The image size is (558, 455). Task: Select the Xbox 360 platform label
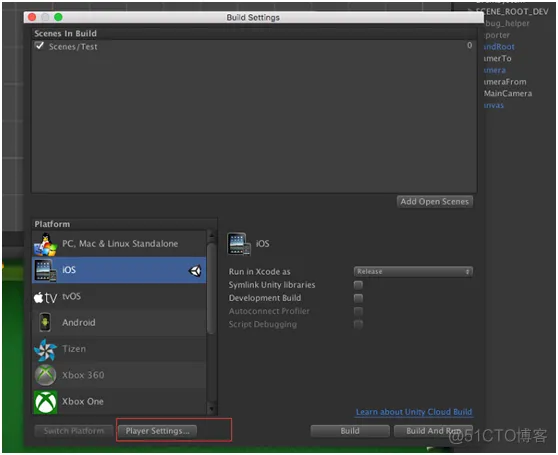tap(83, 375)
